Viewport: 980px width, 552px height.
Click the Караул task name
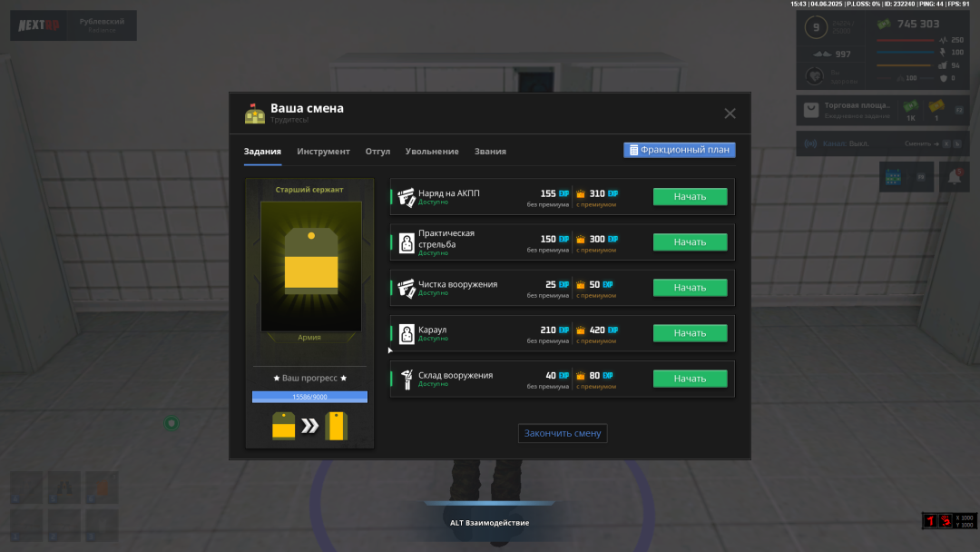[x=433, y=330]
